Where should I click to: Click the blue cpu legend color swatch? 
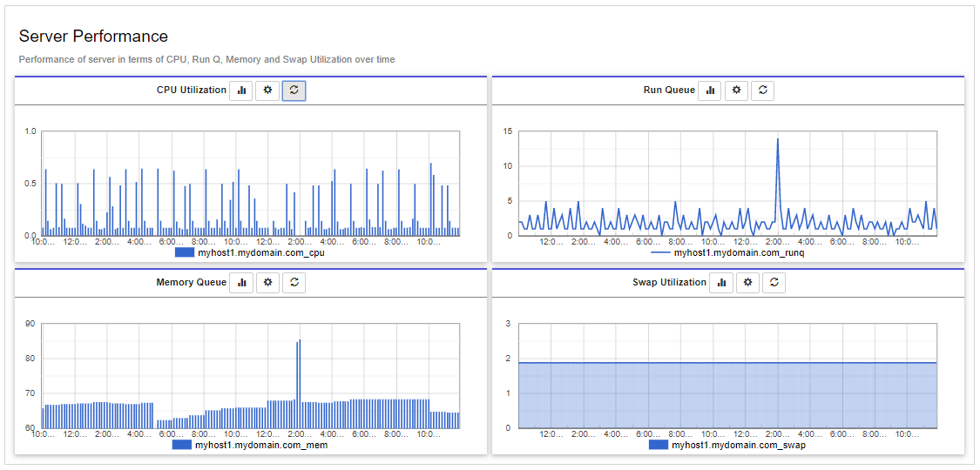tap(185, 252)
